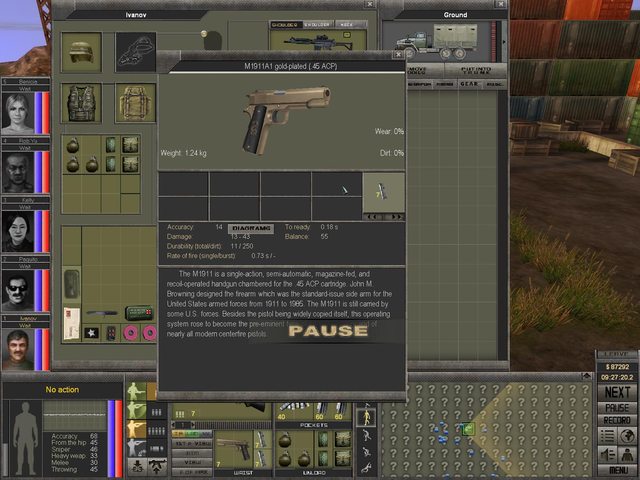The image size is (640, 480).
Task: Select the combat knife in the backpack grid
Action: tap(102, 313)
